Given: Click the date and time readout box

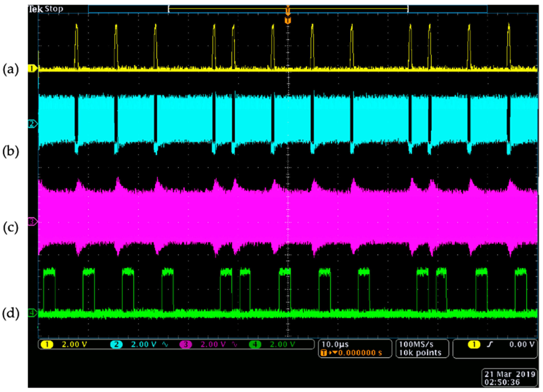Looking at the screenshot, I should [x=509, y=378].
